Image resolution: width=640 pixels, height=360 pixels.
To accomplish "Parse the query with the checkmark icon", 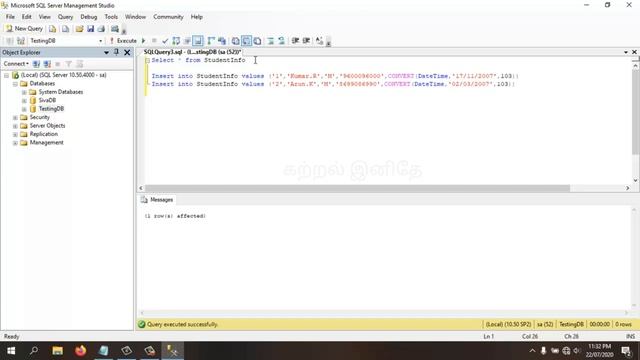I will pyautogui.click(x=165, y=41).
